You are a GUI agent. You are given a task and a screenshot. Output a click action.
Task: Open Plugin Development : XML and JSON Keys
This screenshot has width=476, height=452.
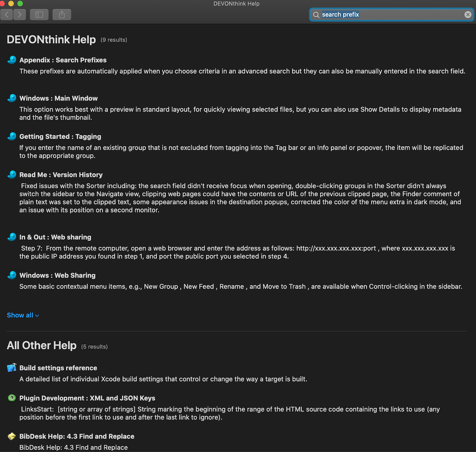pyautogui.click(x=87, y=398)
